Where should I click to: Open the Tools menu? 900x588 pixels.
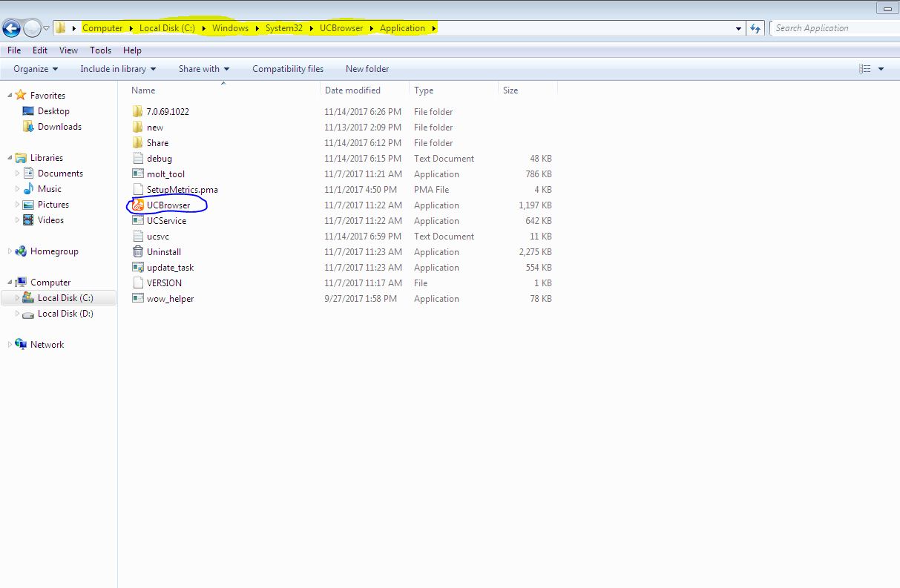[100, 50]
